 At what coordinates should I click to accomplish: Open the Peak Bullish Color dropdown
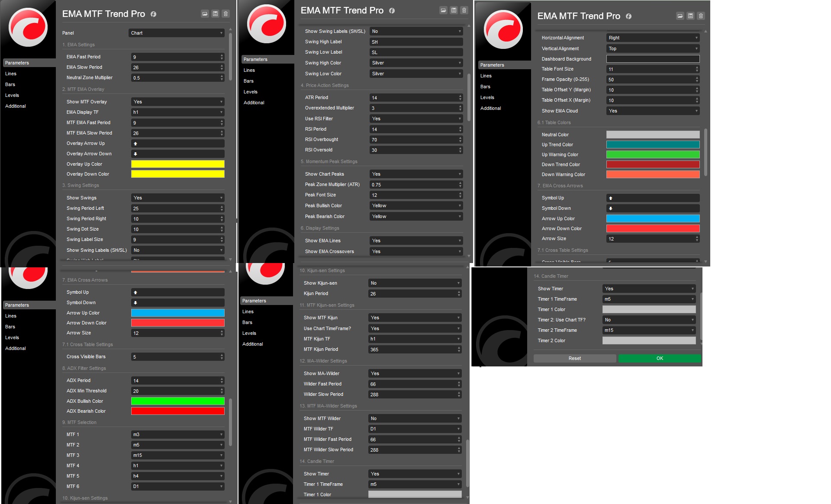pos(416,205)
